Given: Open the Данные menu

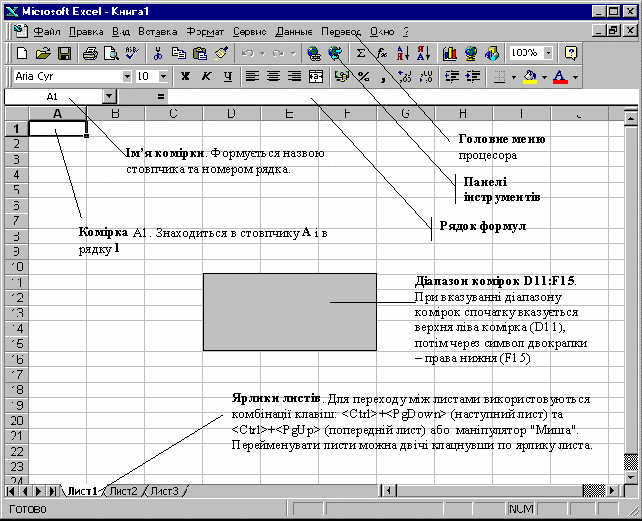Looking at the screenshot, I should [294, 32].
